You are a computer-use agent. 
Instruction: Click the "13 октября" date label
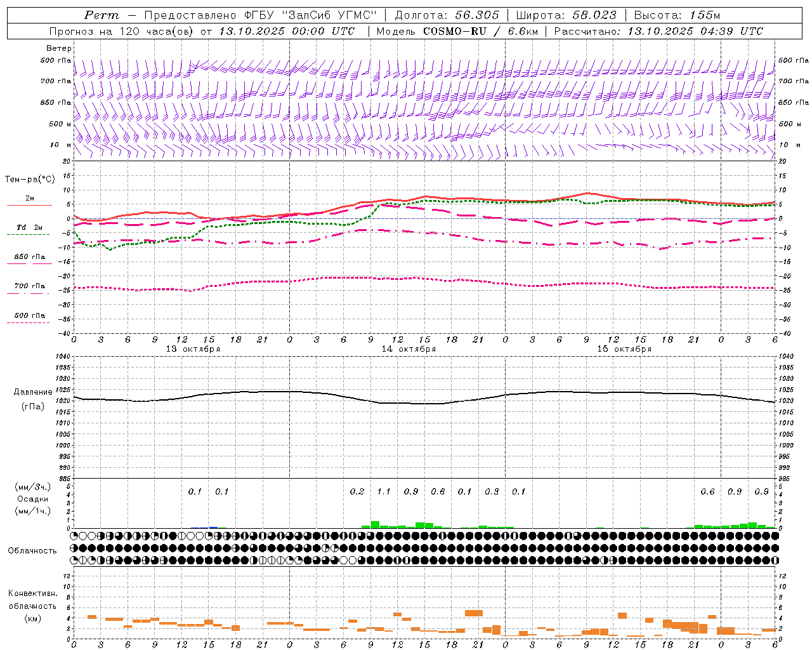193,349
